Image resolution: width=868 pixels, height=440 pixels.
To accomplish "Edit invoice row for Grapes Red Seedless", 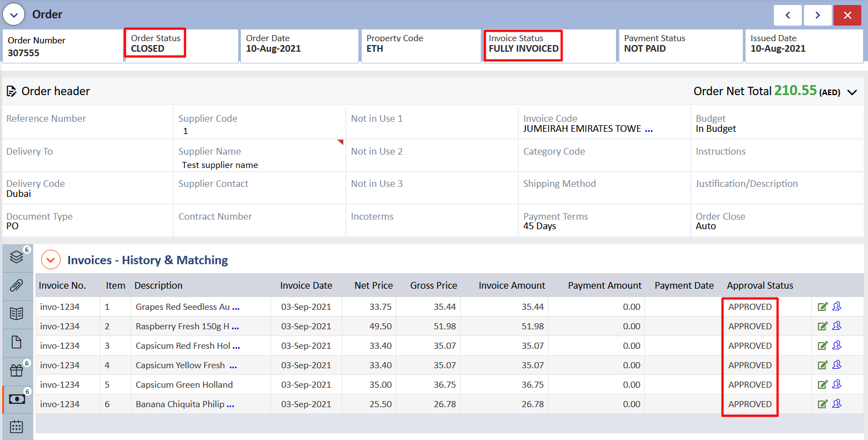I will click(x=823, y=306).
